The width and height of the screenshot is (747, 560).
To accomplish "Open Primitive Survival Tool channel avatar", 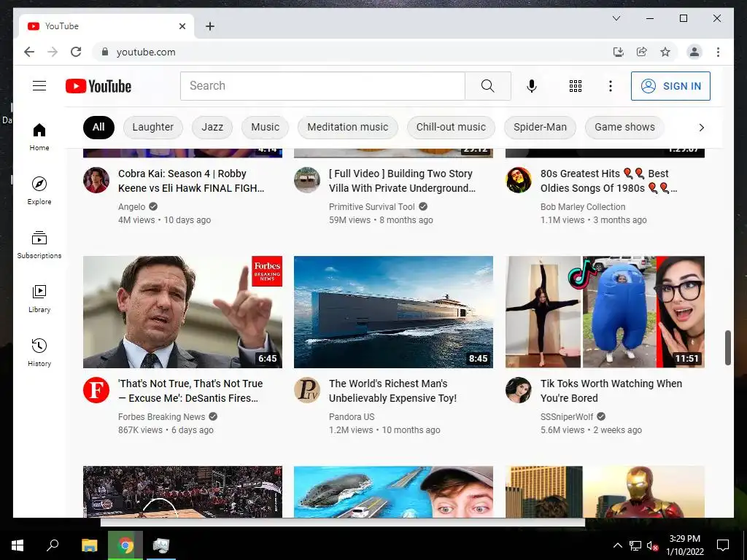I will (x=307, y=180).
